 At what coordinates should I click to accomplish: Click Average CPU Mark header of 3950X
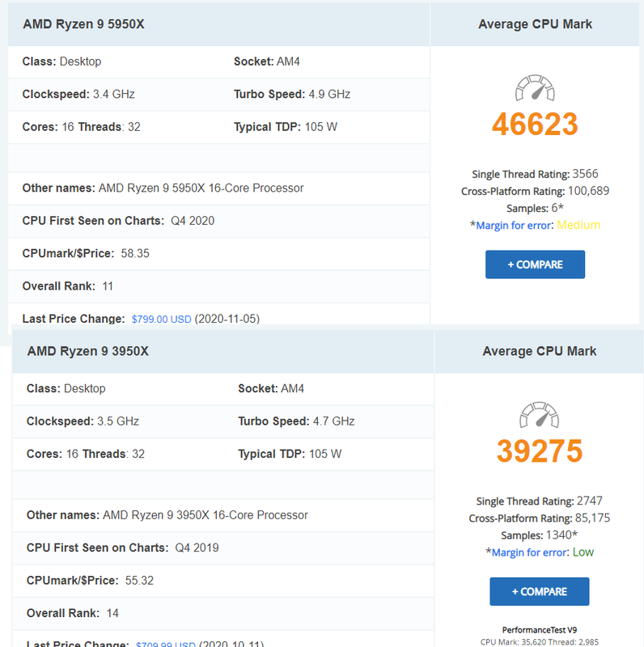click(x=539, y=351)
